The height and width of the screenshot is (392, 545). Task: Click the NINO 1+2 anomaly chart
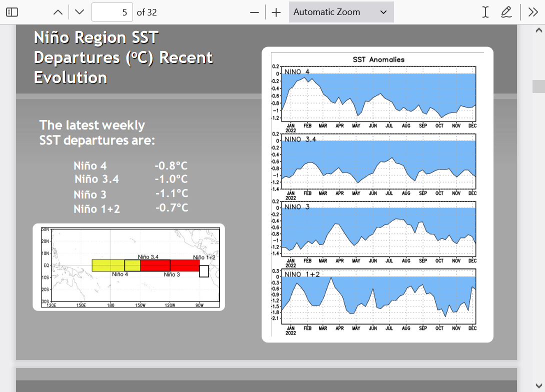coord(378,297)
